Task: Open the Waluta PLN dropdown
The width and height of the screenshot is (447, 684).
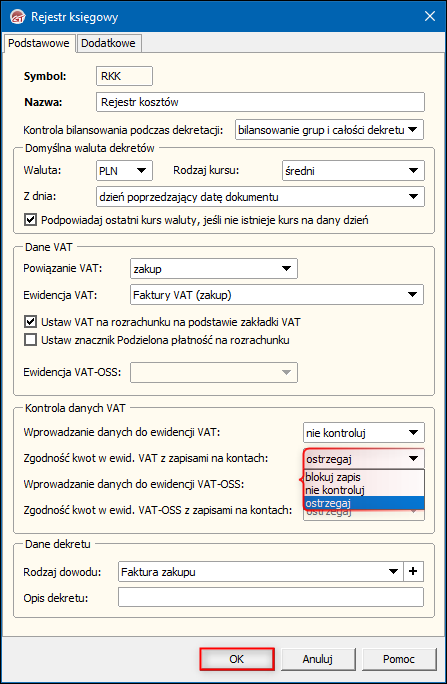Action: [x=124, y=171]
